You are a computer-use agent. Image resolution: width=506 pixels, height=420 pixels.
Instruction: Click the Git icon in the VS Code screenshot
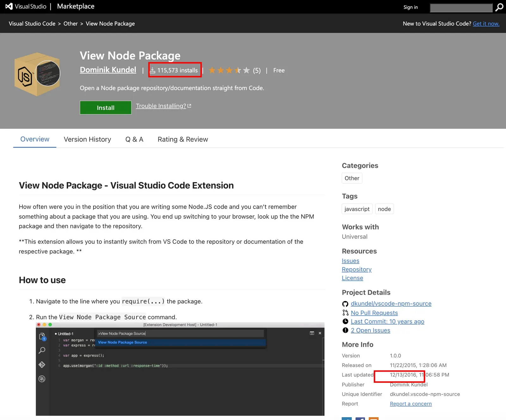coord(42,365)
